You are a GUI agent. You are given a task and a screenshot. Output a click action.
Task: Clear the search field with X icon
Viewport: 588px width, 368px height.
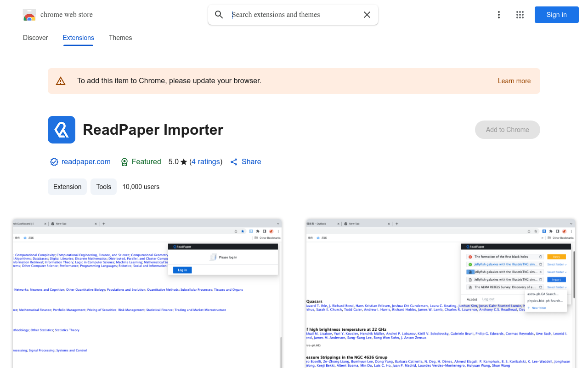tap(367, 15)
